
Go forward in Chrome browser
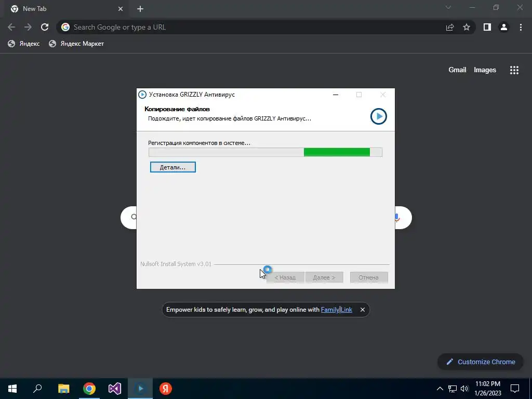click(x=28, y=27)
